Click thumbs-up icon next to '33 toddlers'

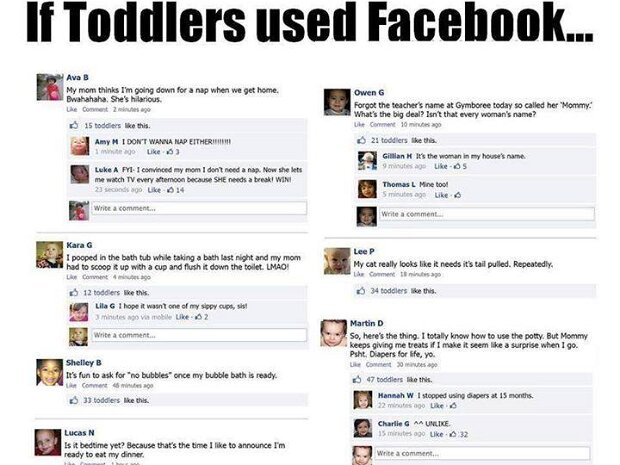pos(74,400)
